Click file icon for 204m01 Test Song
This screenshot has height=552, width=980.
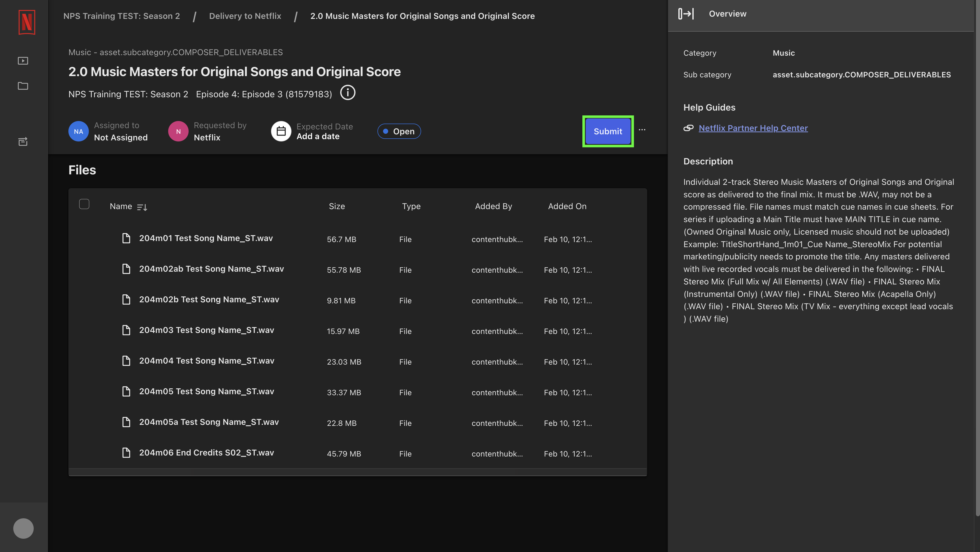[x=126, y=238]
